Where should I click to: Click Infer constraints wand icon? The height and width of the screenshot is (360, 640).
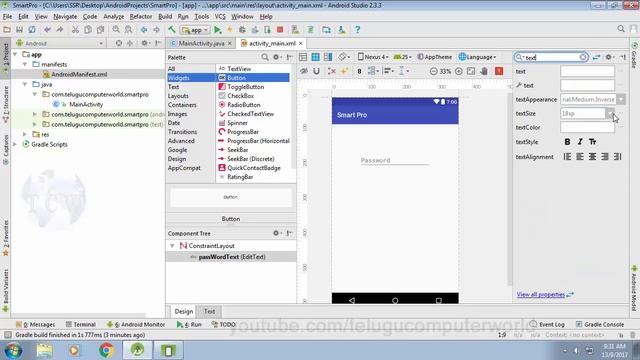(344, 71)
